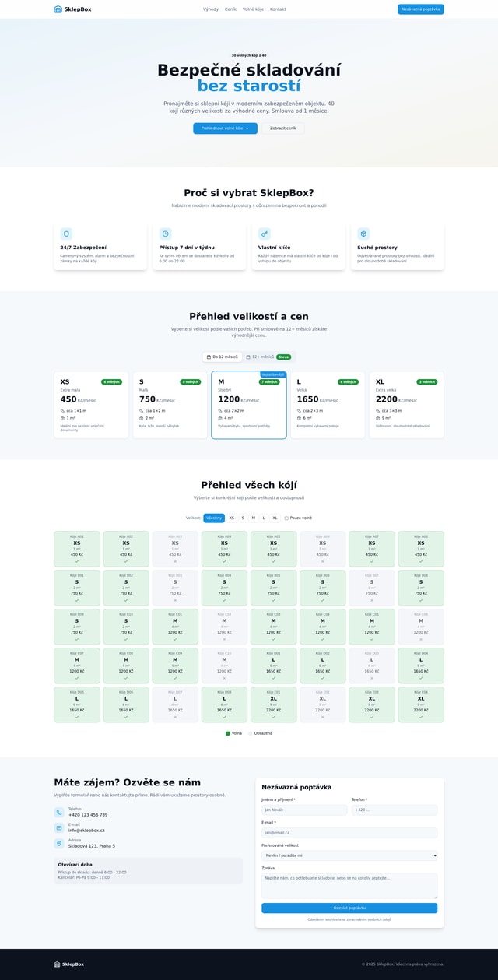
Task: Click 'Prohlédnout volné kóje' button with chevron
Action: [225, 128]
